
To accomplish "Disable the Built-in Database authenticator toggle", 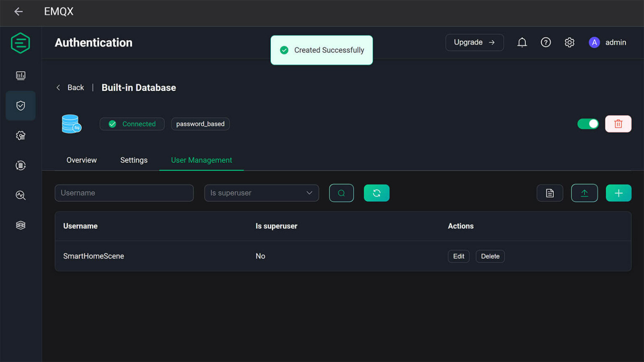I will [588, 124].
